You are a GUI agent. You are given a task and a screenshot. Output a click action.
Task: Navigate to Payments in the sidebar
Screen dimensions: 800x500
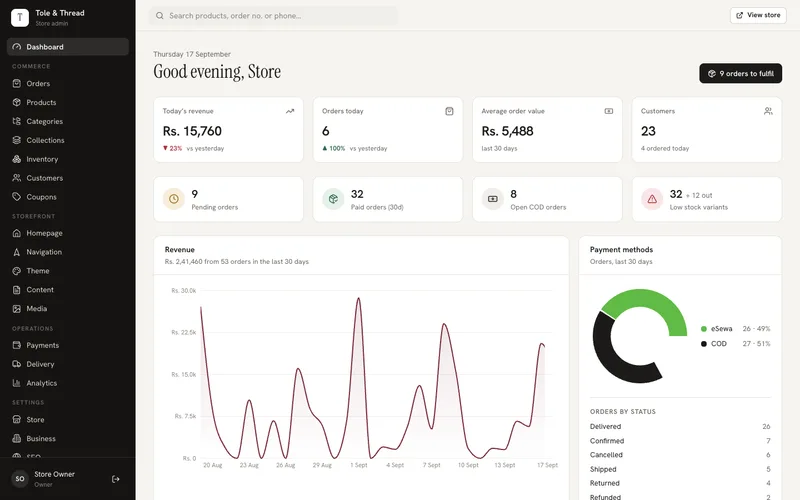[68, 345]
